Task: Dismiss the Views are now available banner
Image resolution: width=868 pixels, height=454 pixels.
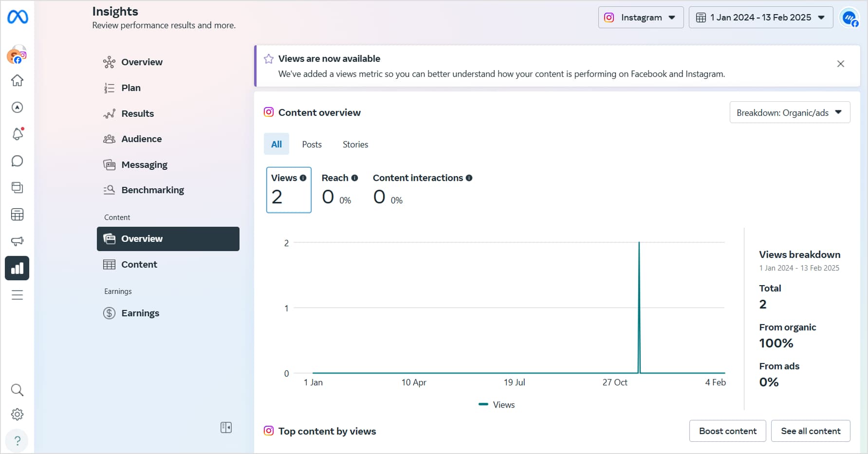Action: 840,64
